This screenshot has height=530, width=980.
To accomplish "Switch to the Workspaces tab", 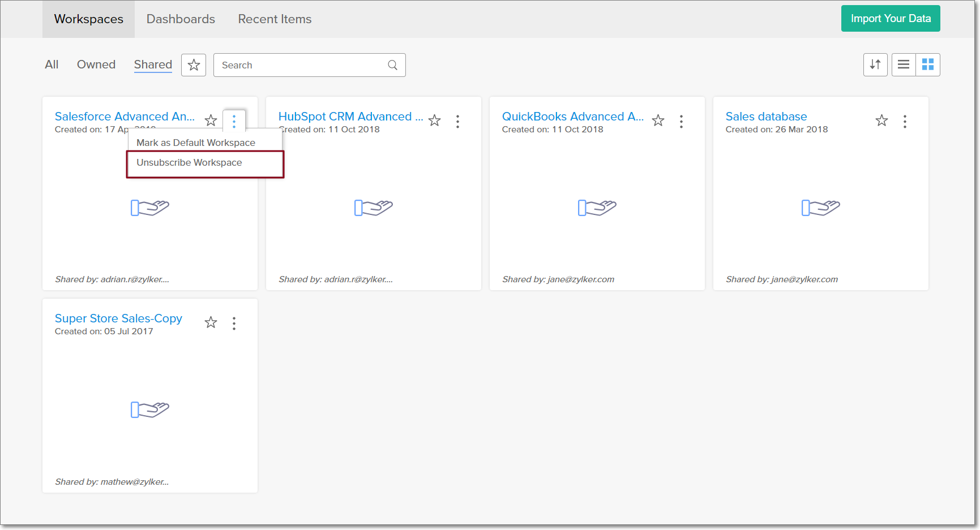I will (89, 19).
